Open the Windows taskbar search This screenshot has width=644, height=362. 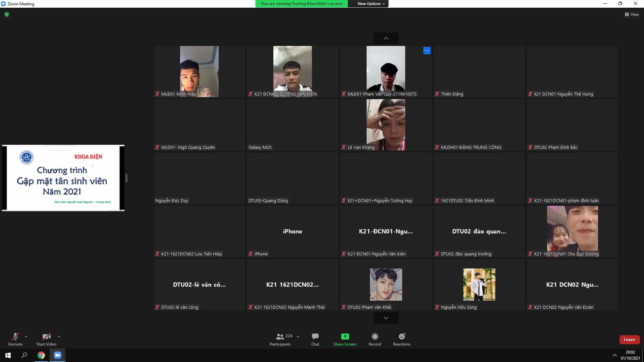pyautogui.click(x=24, y=355)
